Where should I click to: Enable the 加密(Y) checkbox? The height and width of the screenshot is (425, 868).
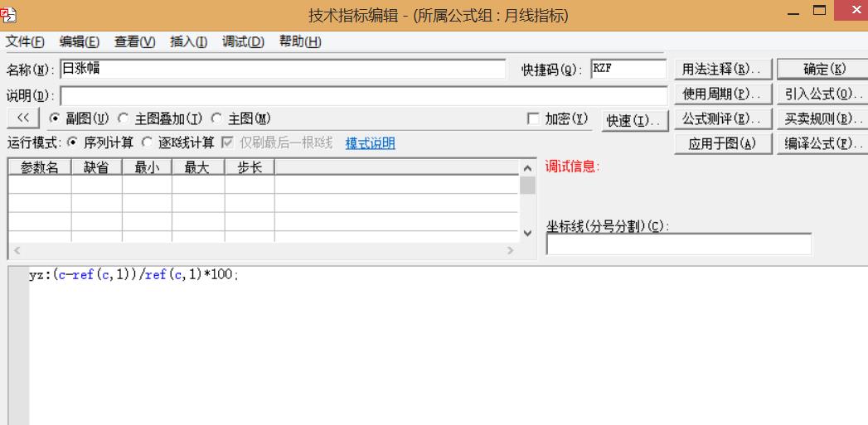click(x=533, y=119)
